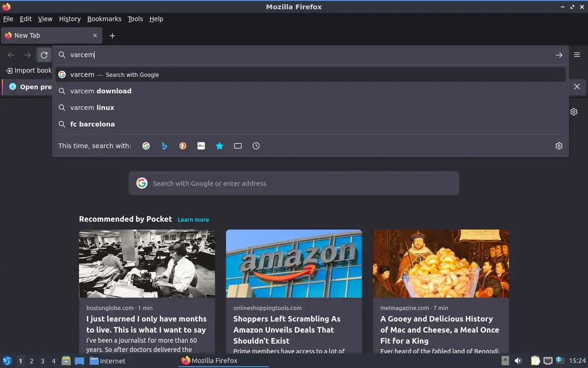Close the New Tab tab
588x368 pixels.
click(95, 35)
